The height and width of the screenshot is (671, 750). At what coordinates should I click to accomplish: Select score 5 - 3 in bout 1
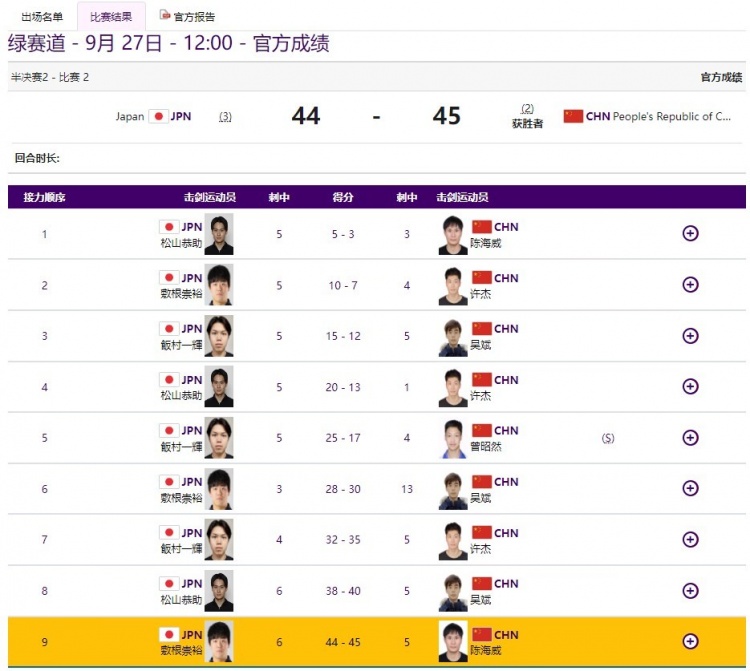tap(343, 234)
